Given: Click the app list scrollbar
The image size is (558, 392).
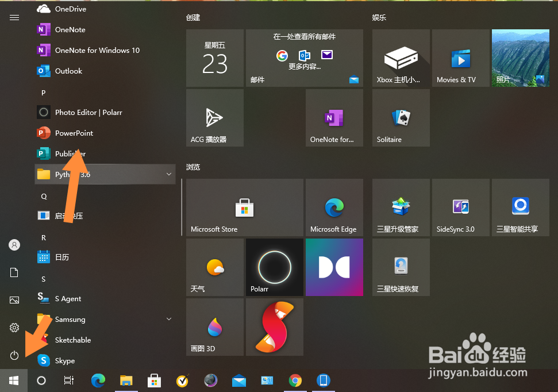Looking at the screenshot, I should [182, 207].
